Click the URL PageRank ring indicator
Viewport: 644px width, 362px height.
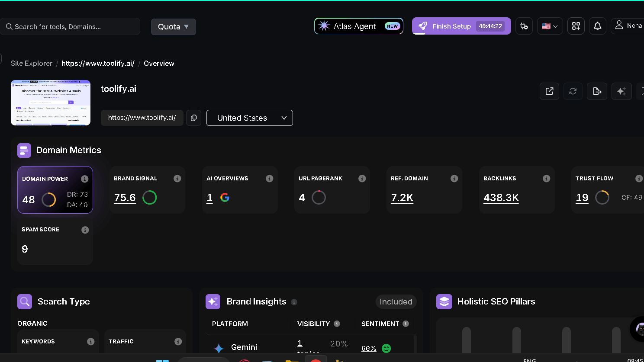click(x=319, y=198)
